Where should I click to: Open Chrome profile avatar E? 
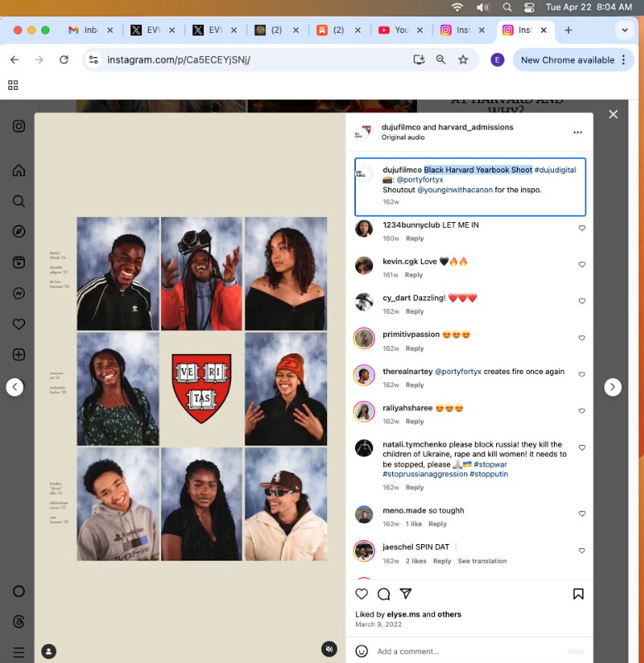tap(497, 60)
